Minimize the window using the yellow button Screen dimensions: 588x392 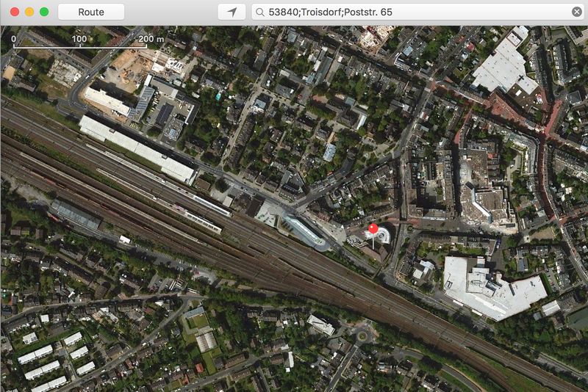pos(29,12)
